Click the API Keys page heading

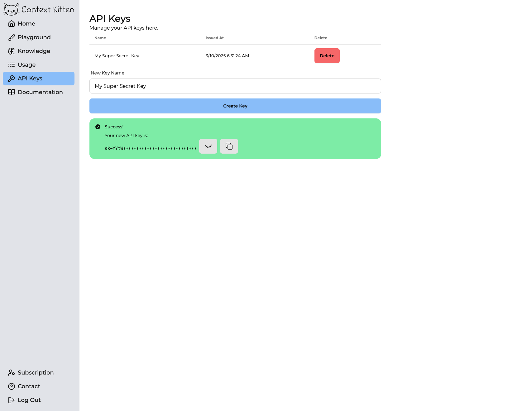pos(110,19)
